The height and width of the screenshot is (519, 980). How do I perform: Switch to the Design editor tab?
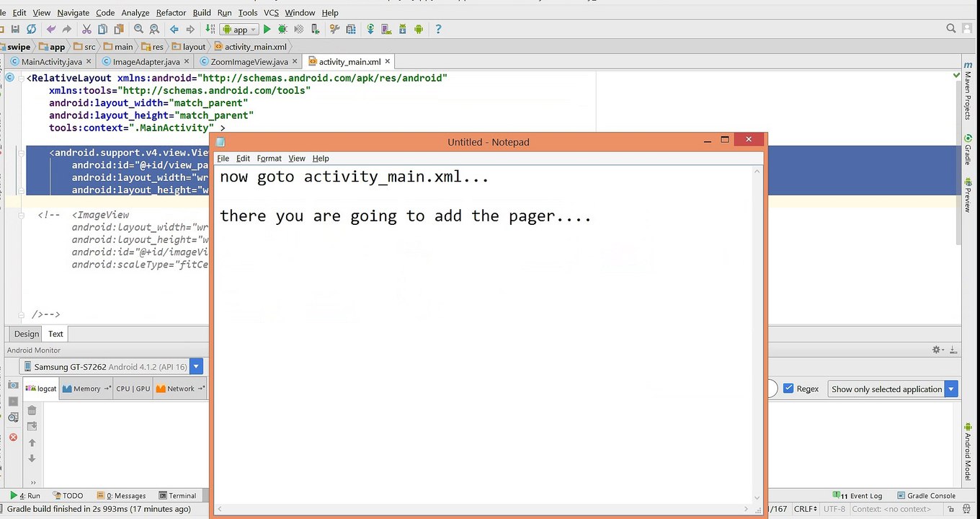(x=27, y=334)
